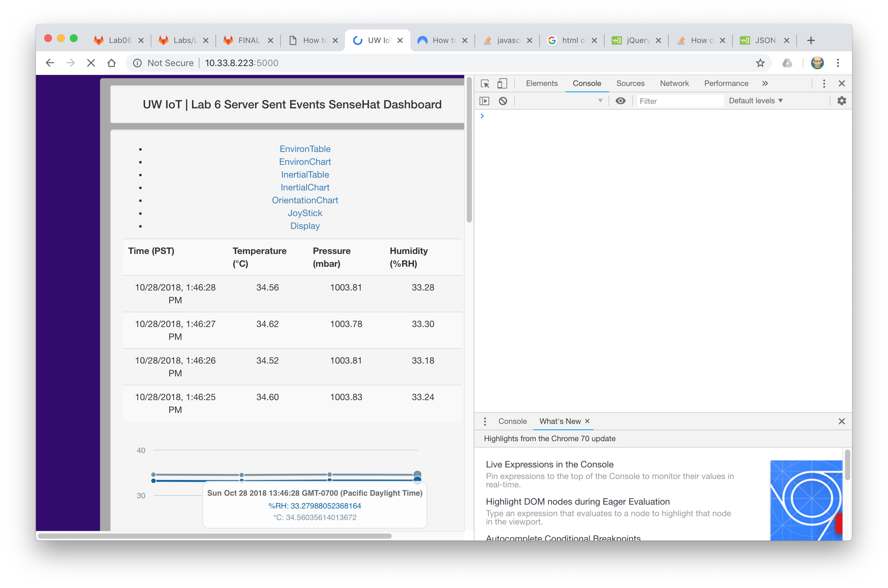
Task: Click the home page icon
Action: click(111, 63)
